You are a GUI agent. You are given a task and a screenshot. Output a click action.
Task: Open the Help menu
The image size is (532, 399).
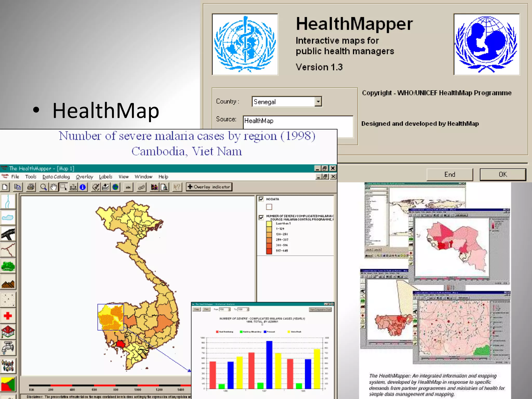pyautogui.click(x=163, y=177)
